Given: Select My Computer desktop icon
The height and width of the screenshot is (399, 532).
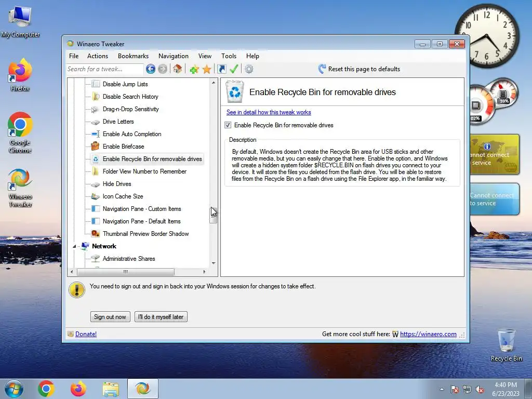Looking at the screenshot, I should click(20, 22).
